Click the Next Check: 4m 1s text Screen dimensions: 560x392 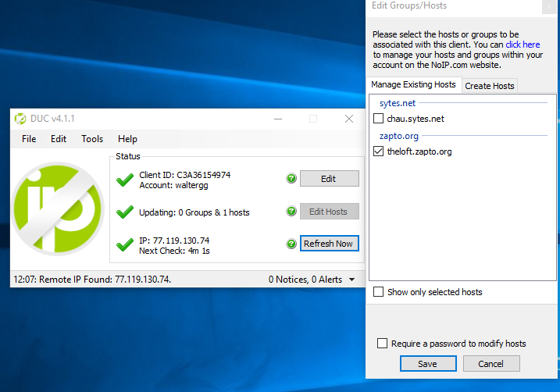[174, 251]
